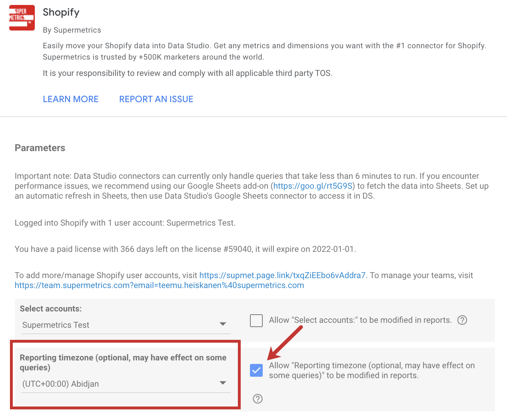The height and width of the screenshot is (420, 507).
Task: Click the Supermetrics connector logo
Action: [22, 18]
